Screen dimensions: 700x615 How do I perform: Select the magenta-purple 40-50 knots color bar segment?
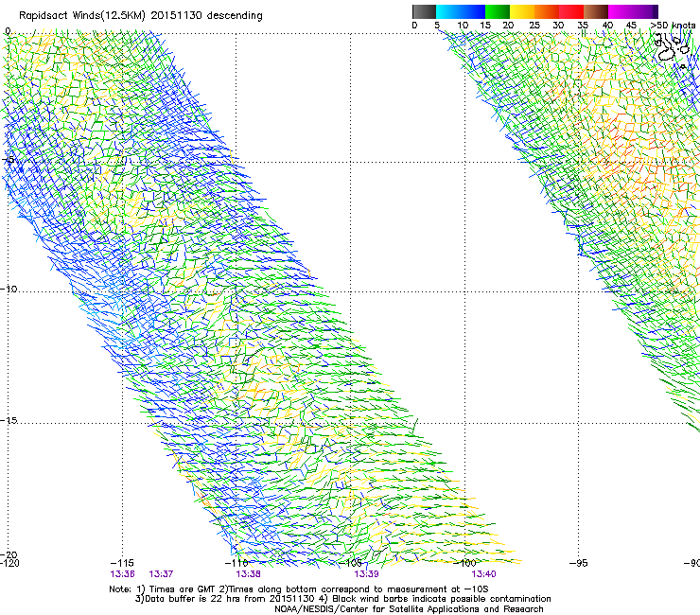(x=633, y=11)
